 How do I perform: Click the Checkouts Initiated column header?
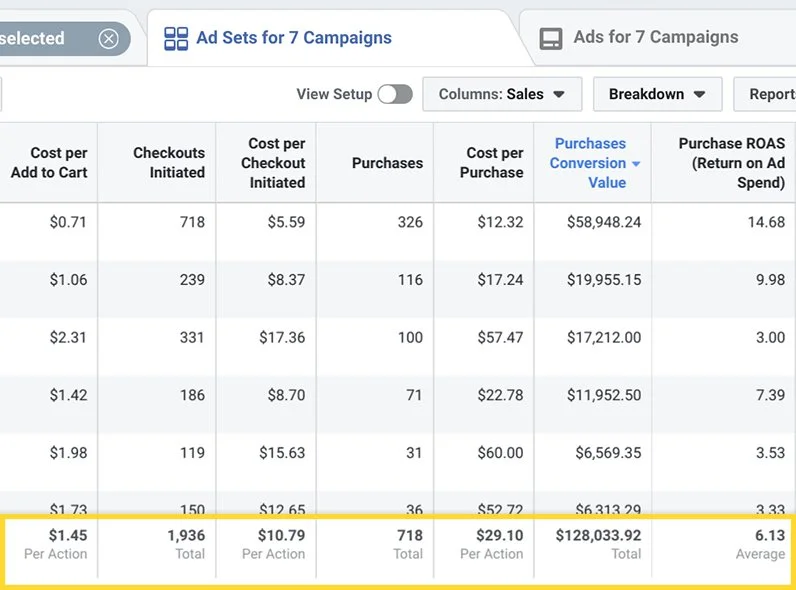[169, 163]
